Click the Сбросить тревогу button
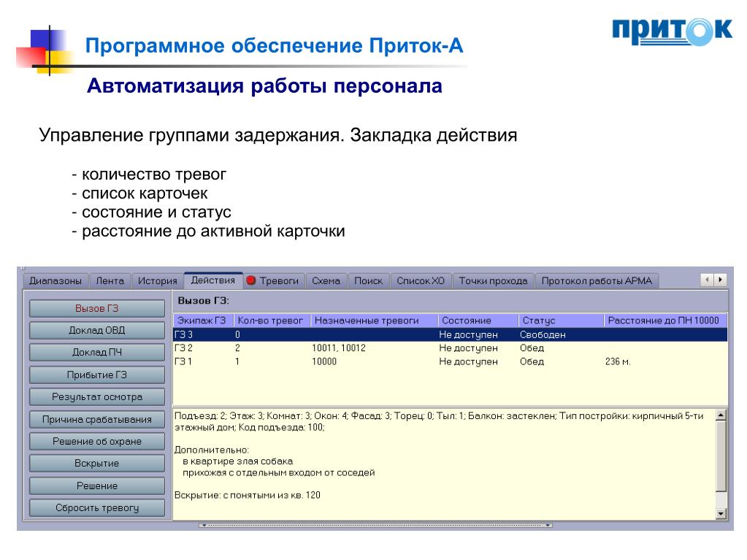The image size is (747, 560). click(x=96, y=507)
